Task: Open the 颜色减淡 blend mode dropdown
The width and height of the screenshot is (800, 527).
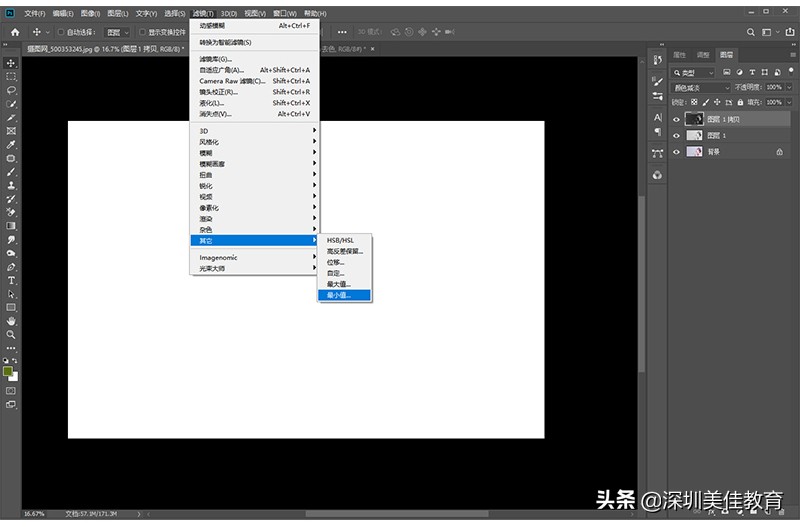Action: pos(701,88)
